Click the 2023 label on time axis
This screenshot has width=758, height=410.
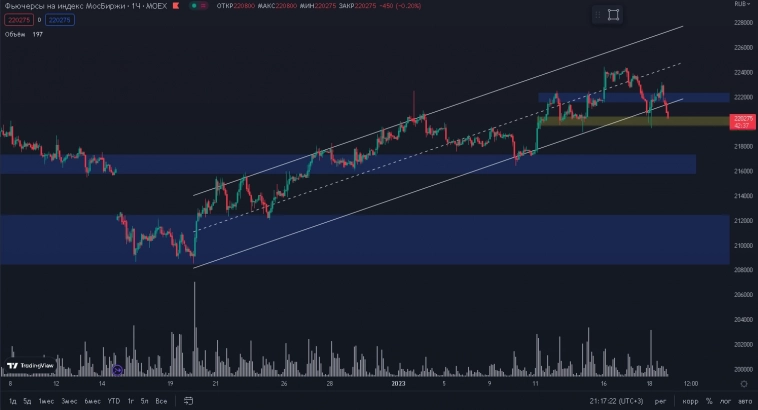[x=398, y=384]
